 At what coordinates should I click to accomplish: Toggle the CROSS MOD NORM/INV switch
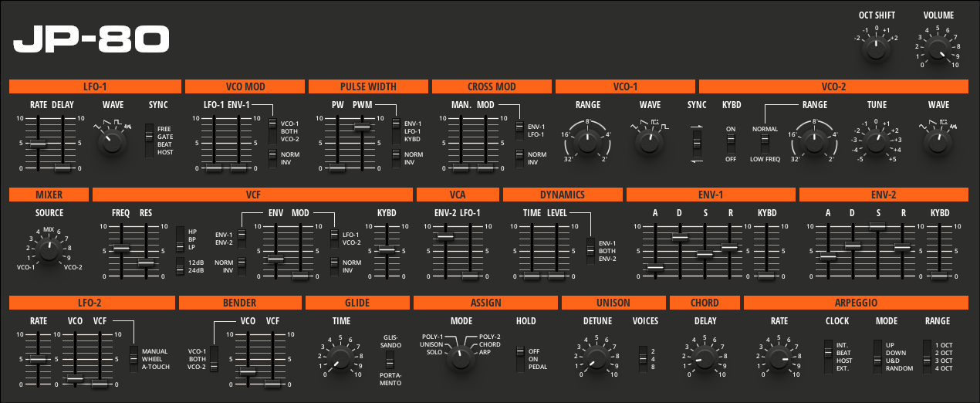(519, 157)
